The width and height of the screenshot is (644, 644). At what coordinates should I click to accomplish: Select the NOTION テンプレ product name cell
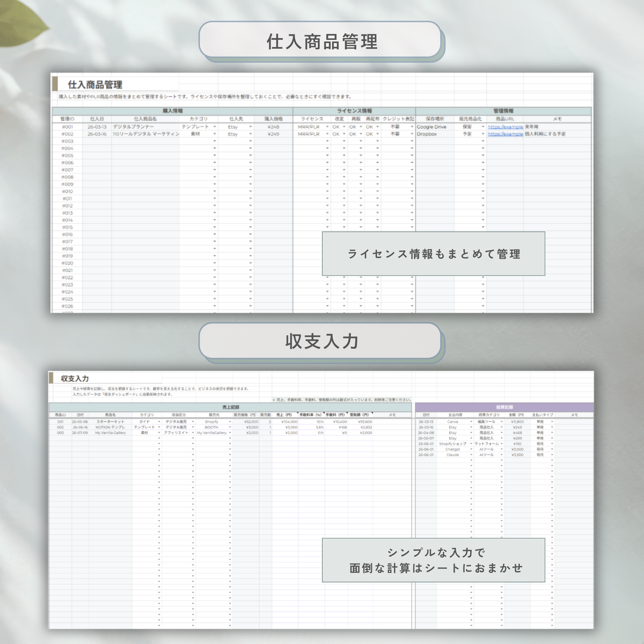110,427
